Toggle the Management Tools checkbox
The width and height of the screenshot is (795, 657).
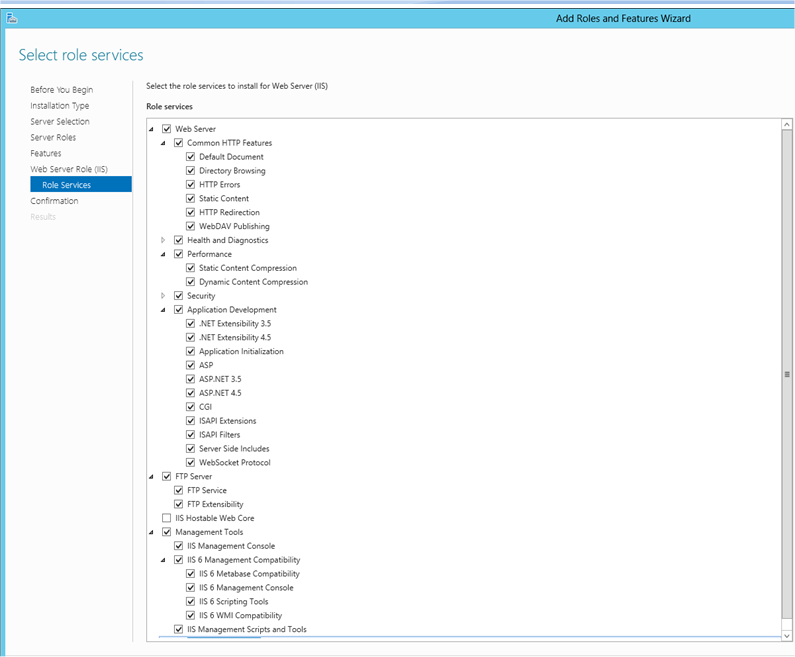[x=166, y=532]
